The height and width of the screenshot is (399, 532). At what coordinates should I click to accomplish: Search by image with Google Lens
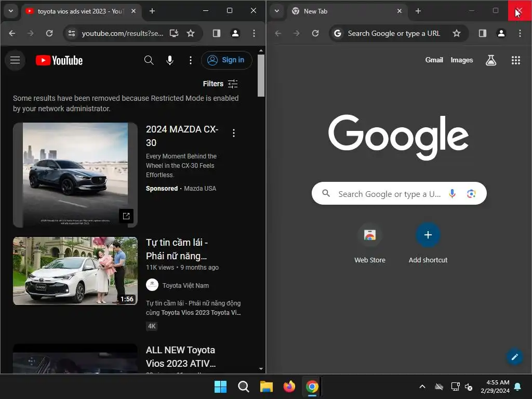(471, 194)
